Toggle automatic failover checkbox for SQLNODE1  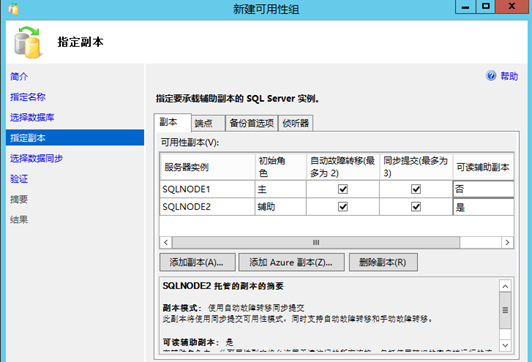tap(343, 189)
